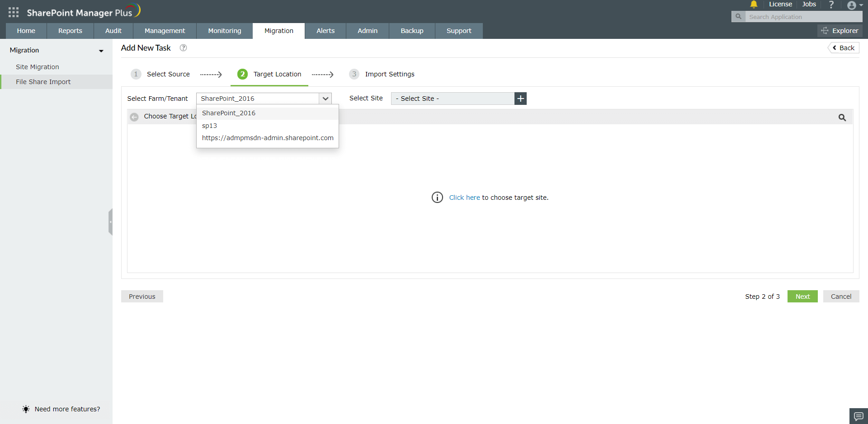868x424 pixels.
Task: Click the back arrow in Choose Target Location bar
Action: click(134, 117)
